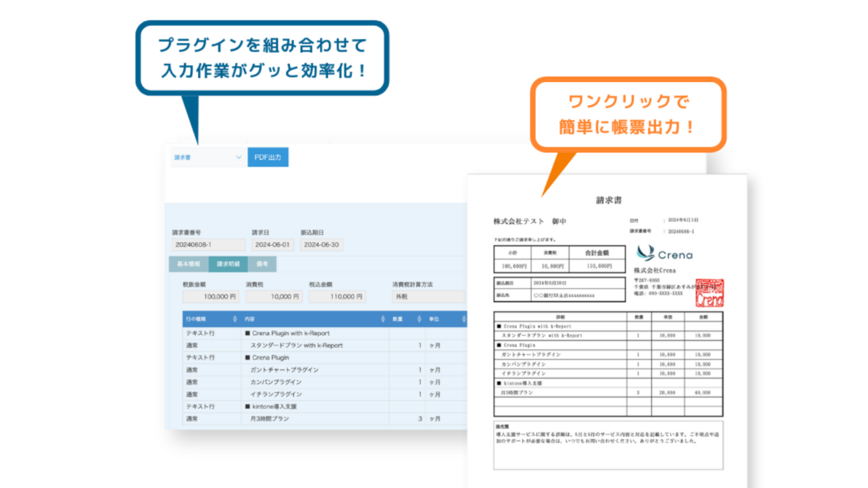The image size is (868, 488).
Task: Switch to the 請求明細 tab
Action: tap(228, 264)
